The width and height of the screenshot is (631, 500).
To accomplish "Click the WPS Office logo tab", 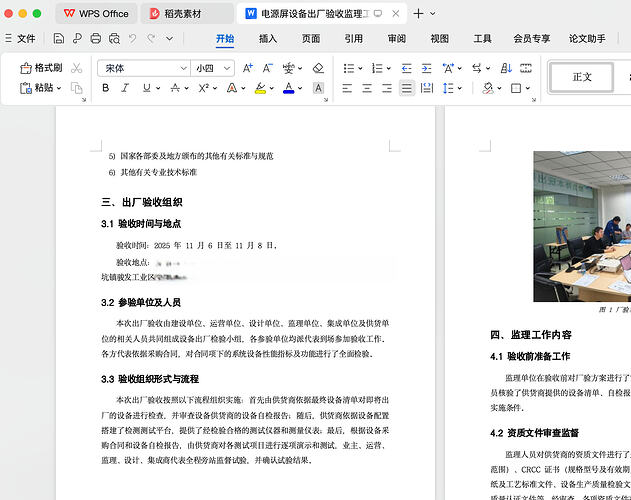I will pyautogui.click(x=96, y=14).
